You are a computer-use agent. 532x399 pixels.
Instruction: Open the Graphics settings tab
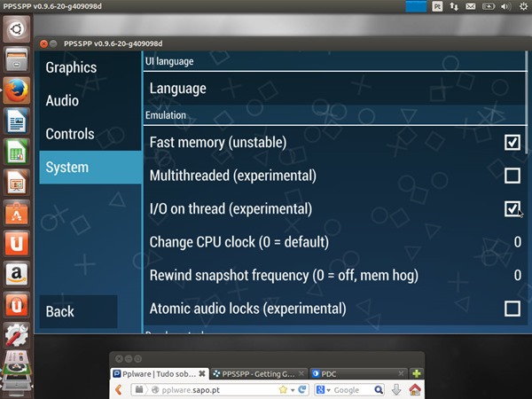[x=90, y=67]
